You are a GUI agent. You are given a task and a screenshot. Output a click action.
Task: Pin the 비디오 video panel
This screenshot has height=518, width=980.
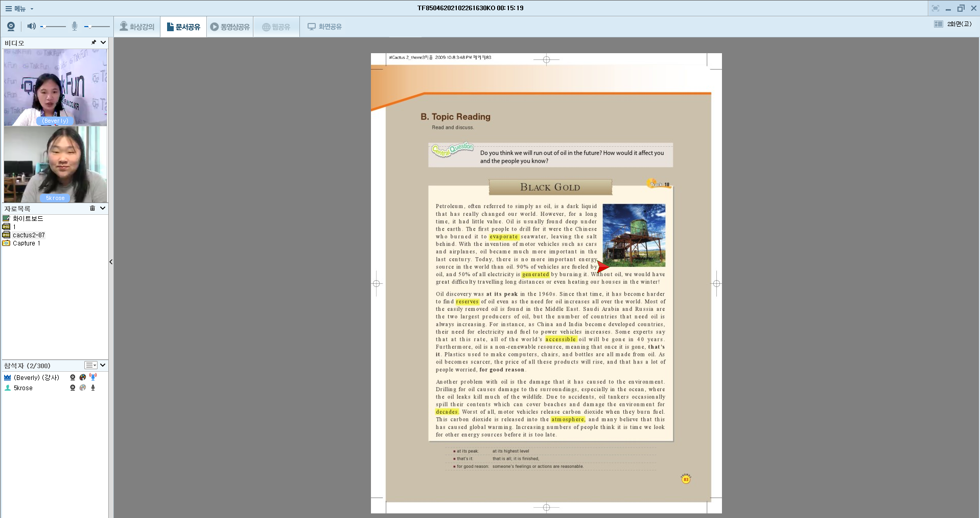tap(94, 42)
